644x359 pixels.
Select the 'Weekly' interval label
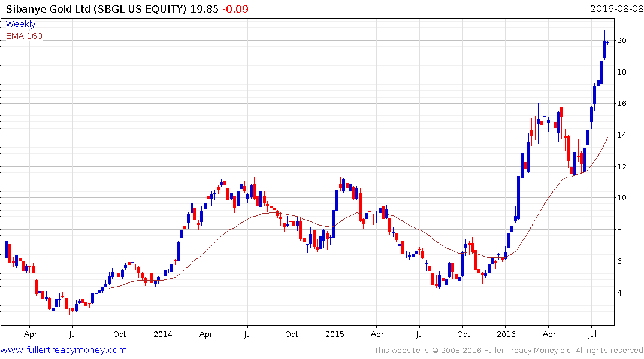pyautogui.click(x=20, y=24)
